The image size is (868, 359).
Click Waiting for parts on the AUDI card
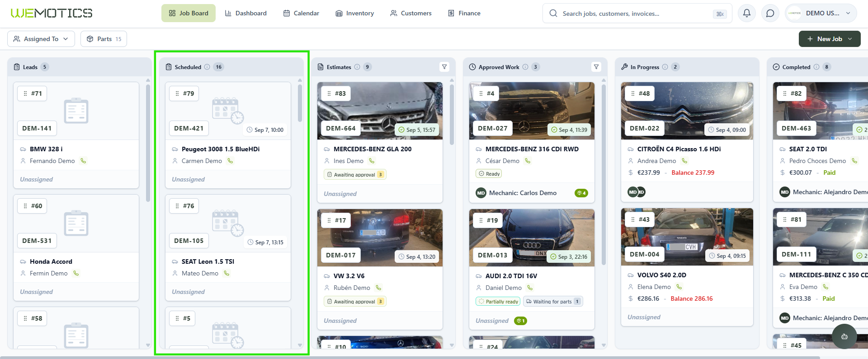553,302
